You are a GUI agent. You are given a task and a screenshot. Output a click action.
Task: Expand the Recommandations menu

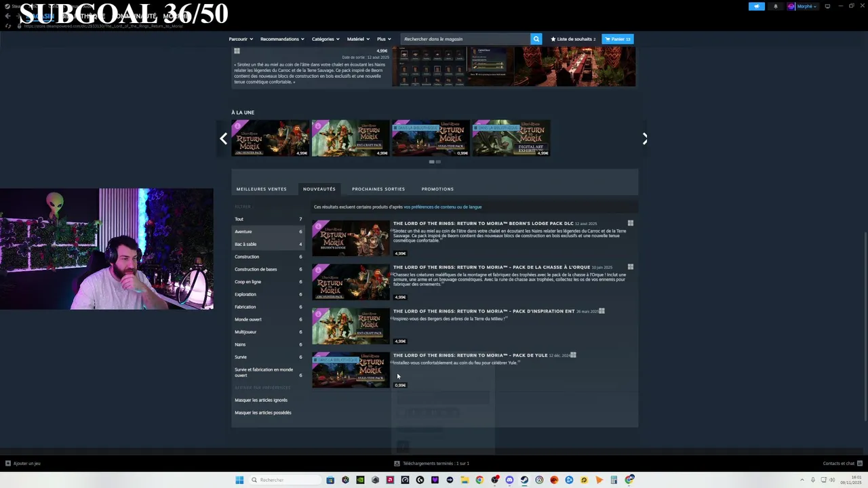point(282,39)
